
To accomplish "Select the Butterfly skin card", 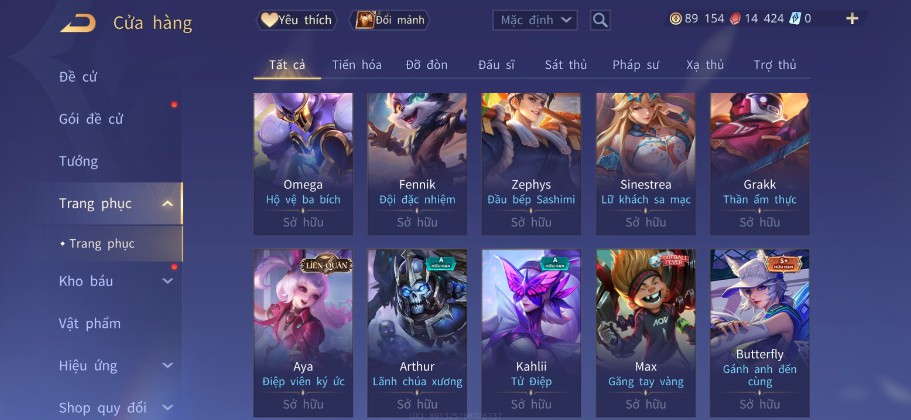I will [759, 333].
